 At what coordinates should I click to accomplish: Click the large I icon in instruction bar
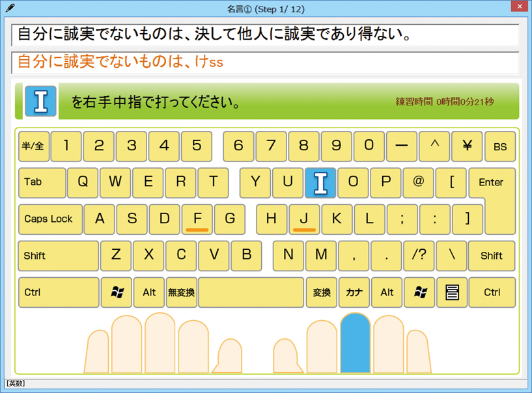click(40, 102)
